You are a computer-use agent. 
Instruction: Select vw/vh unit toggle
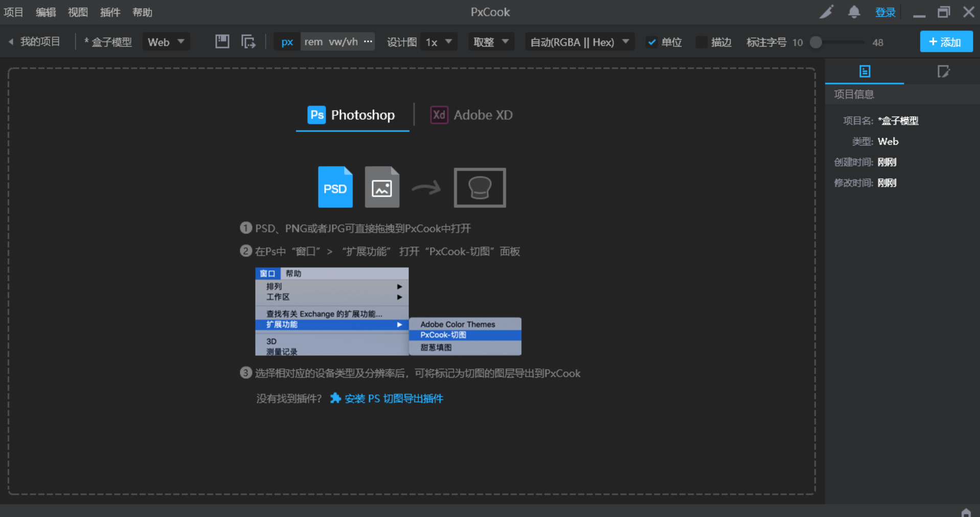point(343,42)
